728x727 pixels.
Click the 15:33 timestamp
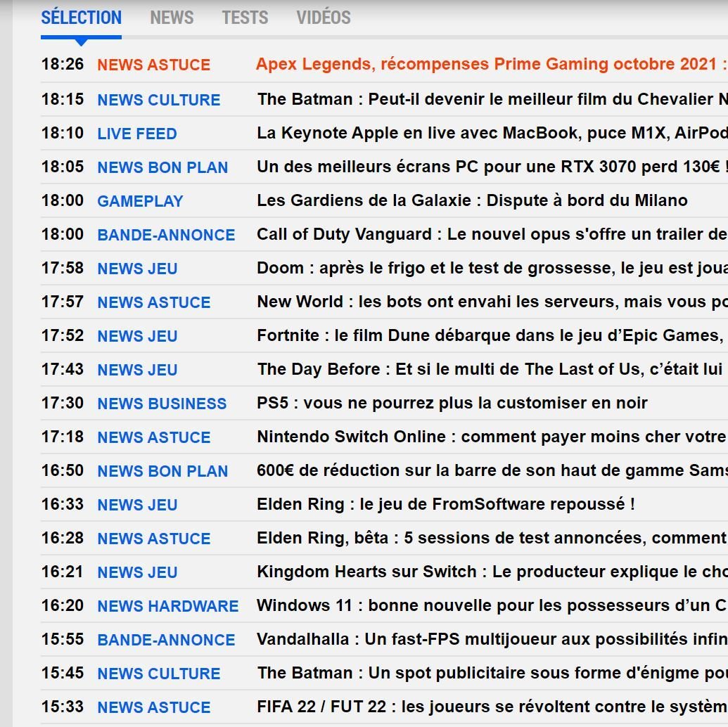coord(63,707)
